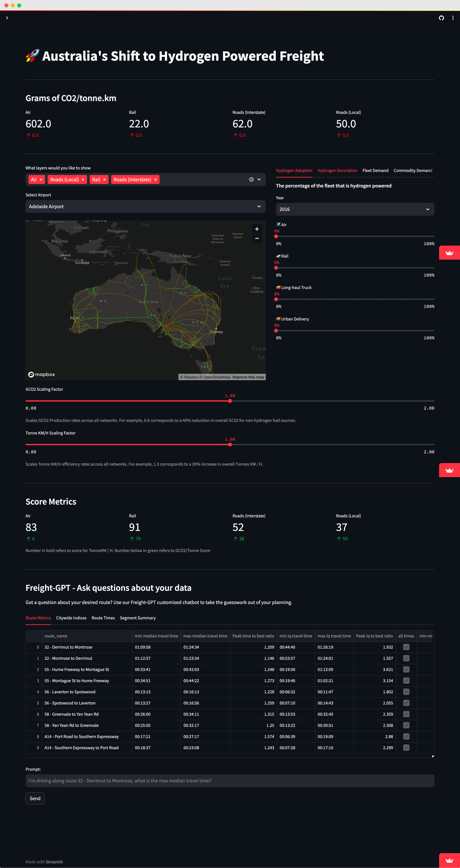
Task: Expand the layers multiselect dropdown arrow
Action: pyautogui.click(x=259, y=180)
